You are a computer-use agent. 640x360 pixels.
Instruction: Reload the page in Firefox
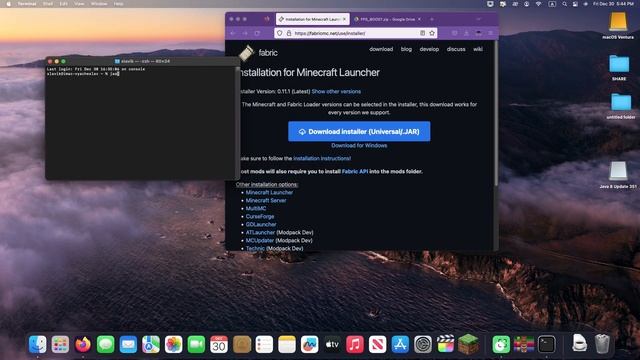257,33
